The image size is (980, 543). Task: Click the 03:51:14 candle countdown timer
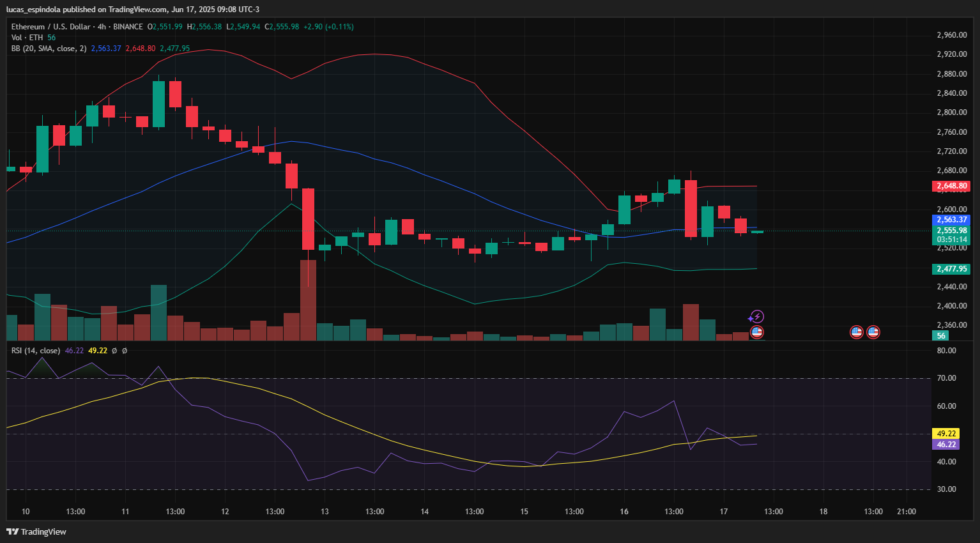coord(951,240)
